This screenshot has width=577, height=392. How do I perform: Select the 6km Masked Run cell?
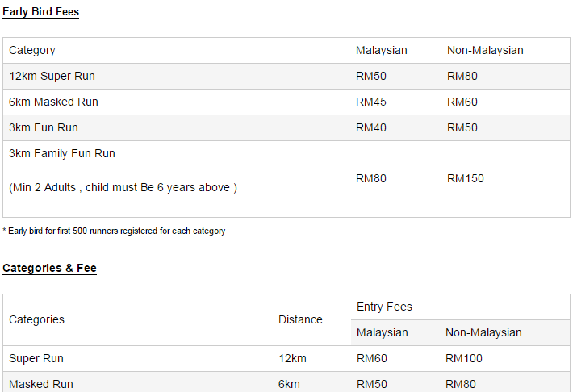[53, 102]
